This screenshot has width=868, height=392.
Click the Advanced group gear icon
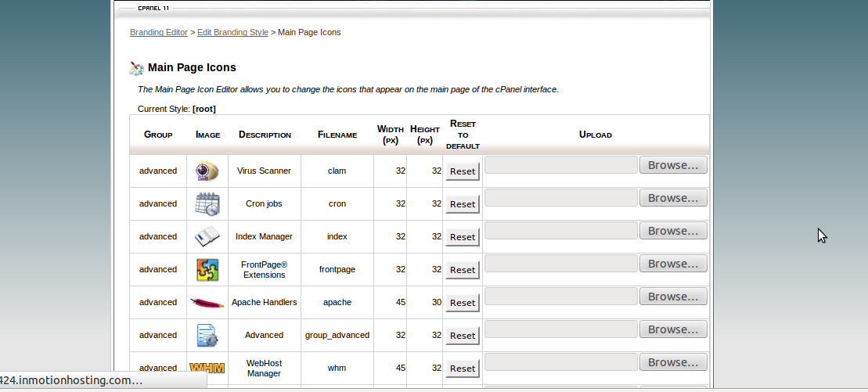[x=207, y=335]
